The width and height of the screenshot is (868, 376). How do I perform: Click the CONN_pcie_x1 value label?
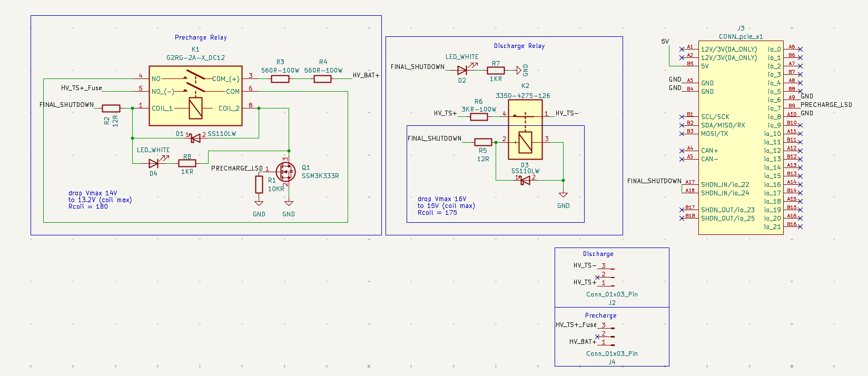[741, 37]
